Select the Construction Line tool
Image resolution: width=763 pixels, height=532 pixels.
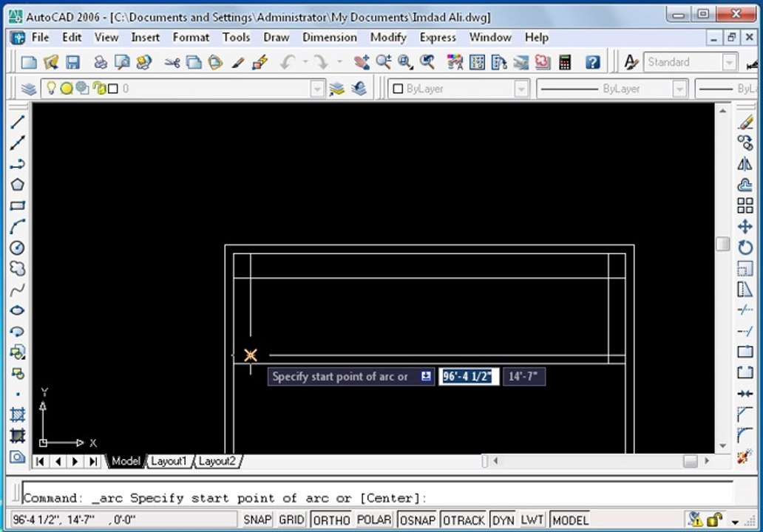click(x=18, y=143)
